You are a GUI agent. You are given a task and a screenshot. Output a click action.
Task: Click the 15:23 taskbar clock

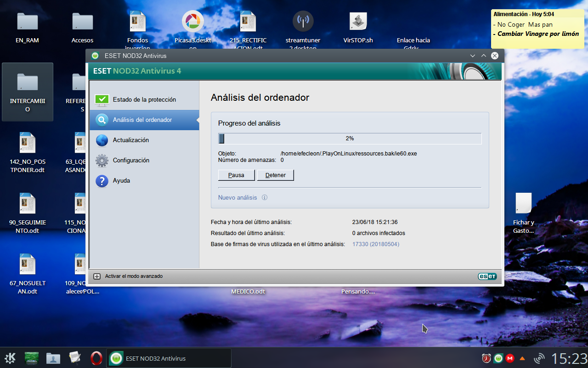(569, 358)
